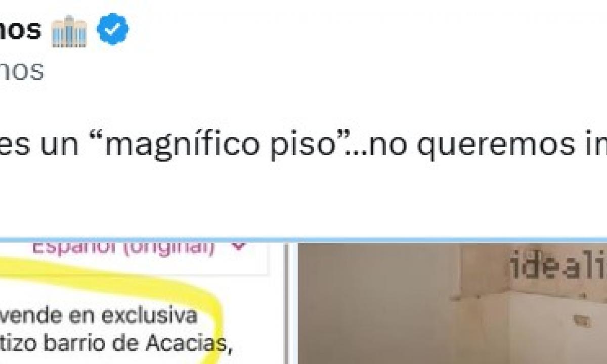Click the building emoji beside the account name
Screen dimensions: 607x364
point(69,31)
